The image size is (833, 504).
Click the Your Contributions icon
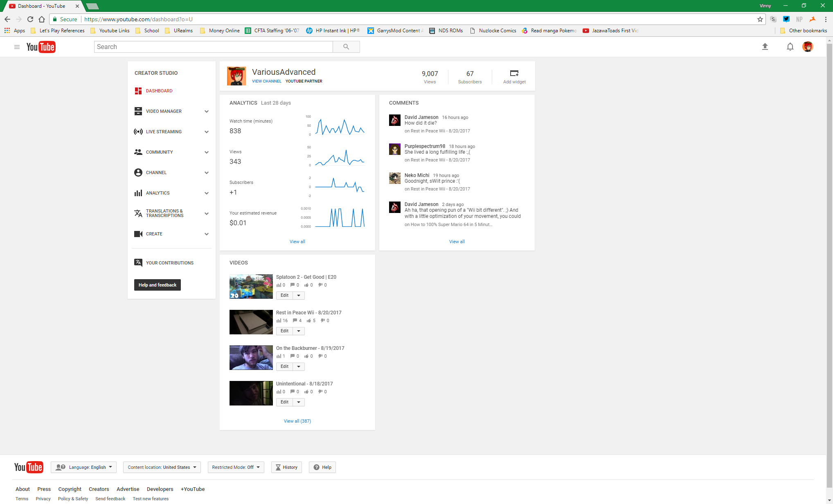pos(138,262)
